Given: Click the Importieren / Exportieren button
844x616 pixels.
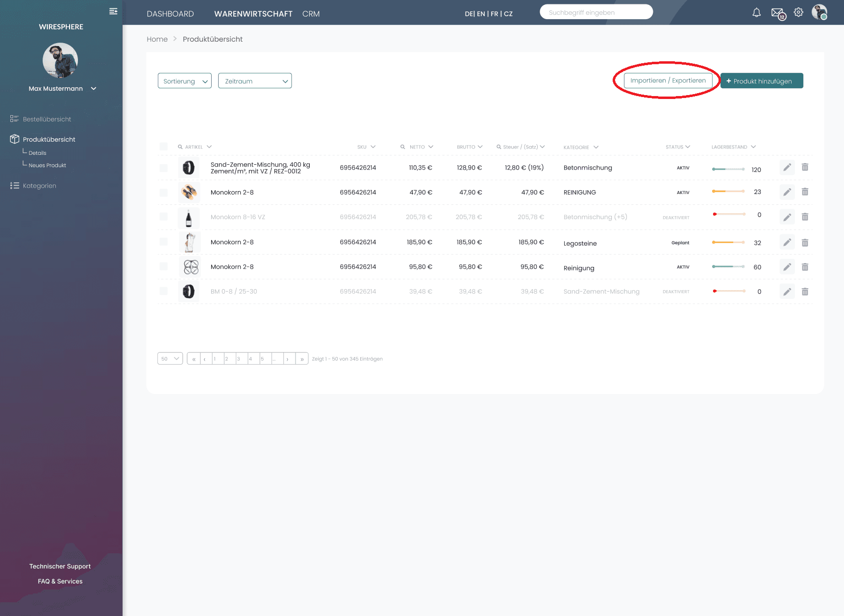Looking at the screenshot, I should [668, 80].
